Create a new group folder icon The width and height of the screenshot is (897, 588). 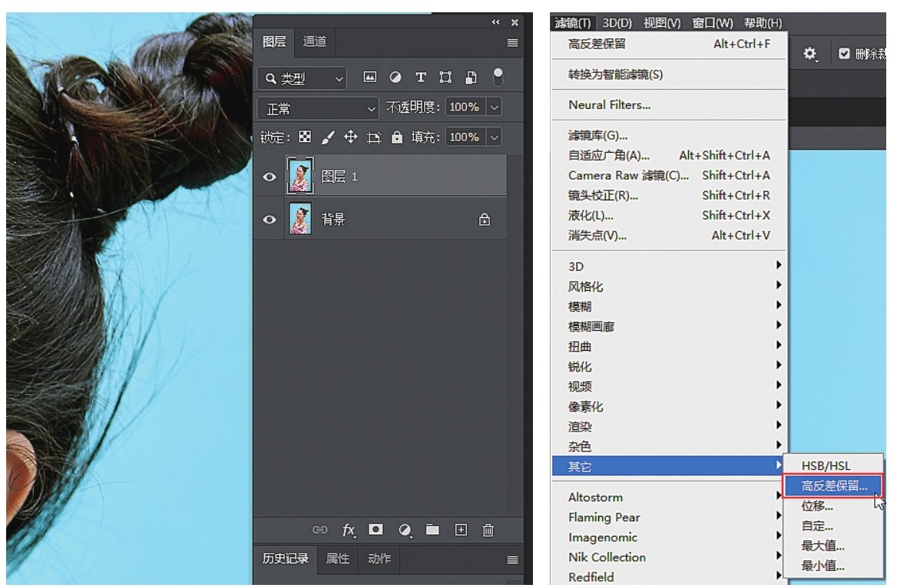click(x=432, y=530)
